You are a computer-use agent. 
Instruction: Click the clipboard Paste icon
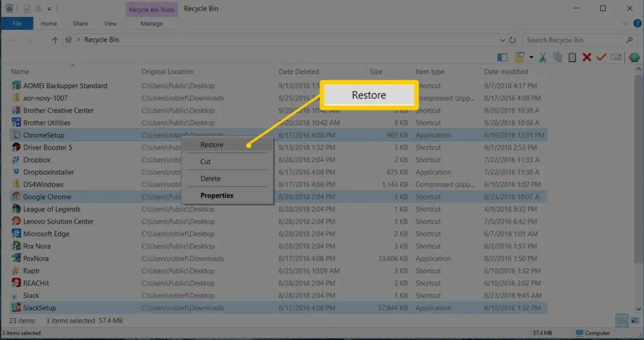(x=572, y=57)
